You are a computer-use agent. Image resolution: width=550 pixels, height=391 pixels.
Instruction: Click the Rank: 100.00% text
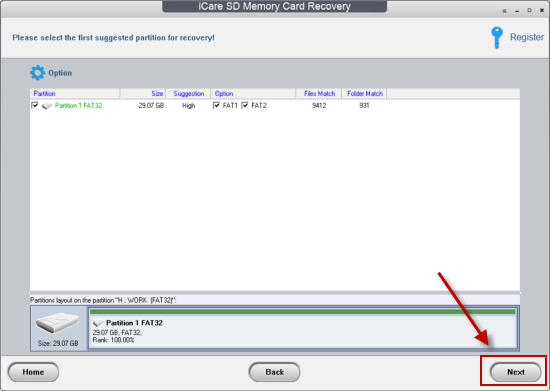(x=113, y=340)
